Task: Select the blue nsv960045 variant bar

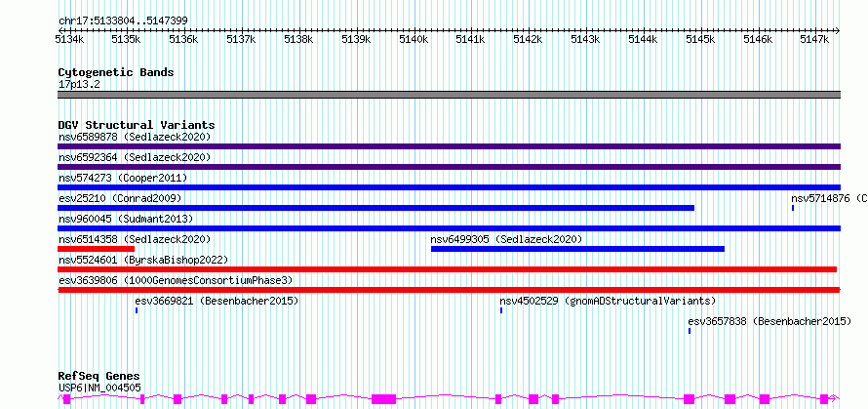Action: (x=449, y=228)
